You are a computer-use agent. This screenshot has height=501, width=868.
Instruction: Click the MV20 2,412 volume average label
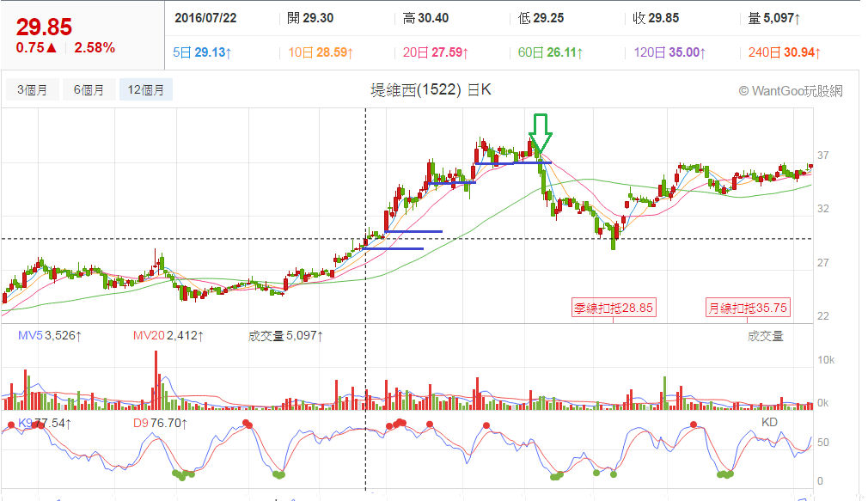click(168, 335)
